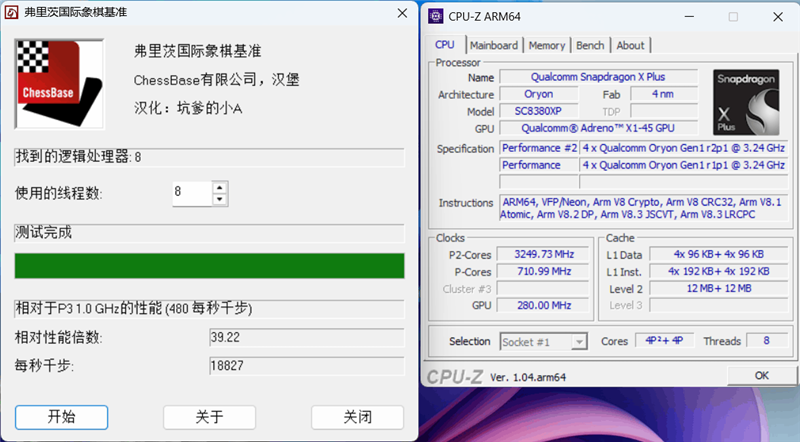Image resolution: width=800 pixels, height=442 pixels.
Task: Minimize the CPU-Z ARM64 window
Action: point(689,16)
